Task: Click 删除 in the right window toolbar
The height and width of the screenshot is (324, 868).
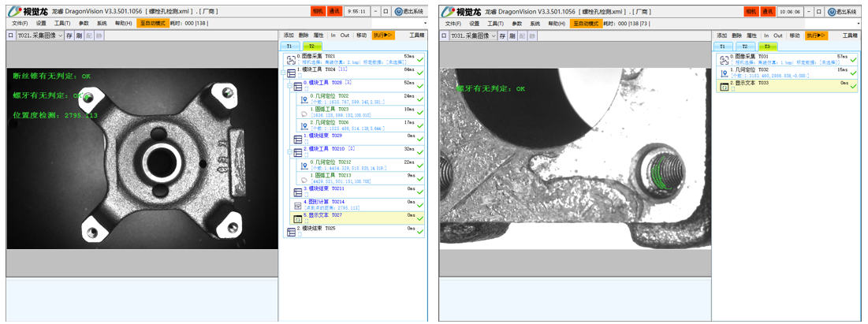Action: coord(736,35)
